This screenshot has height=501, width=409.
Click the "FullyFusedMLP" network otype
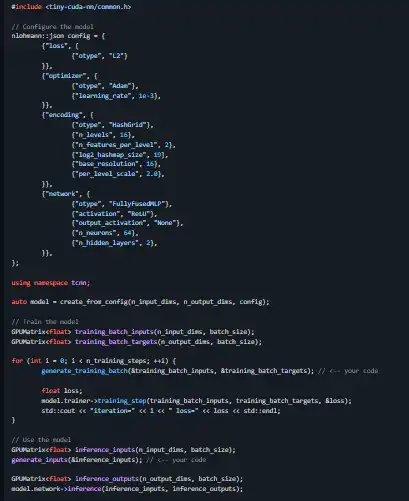137,204
